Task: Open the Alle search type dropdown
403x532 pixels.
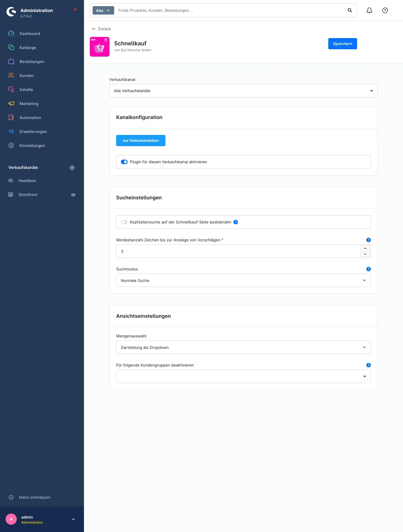Action: click(x=103, y=10)
